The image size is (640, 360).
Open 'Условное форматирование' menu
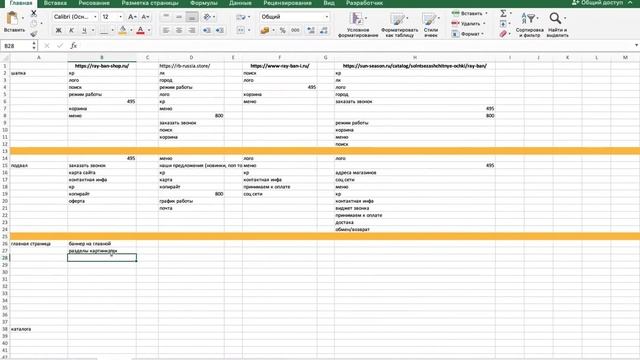pyautogui.click(x=358, y=24)
